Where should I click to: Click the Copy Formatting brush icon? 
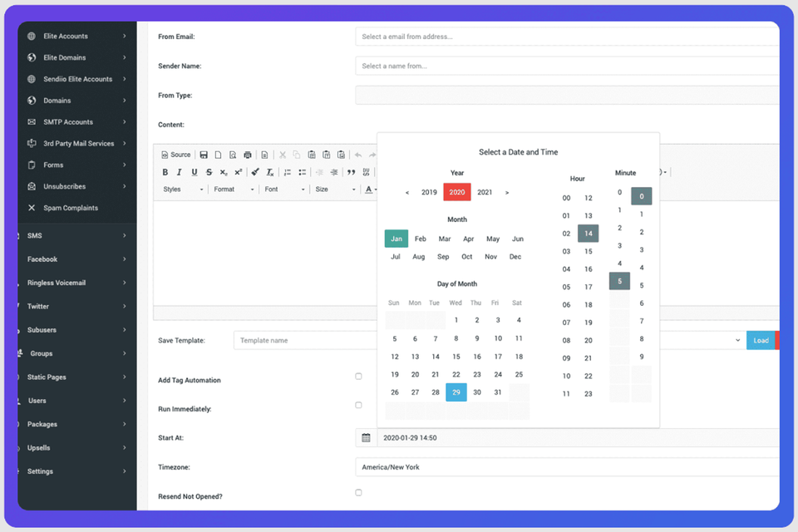point(255,172)
